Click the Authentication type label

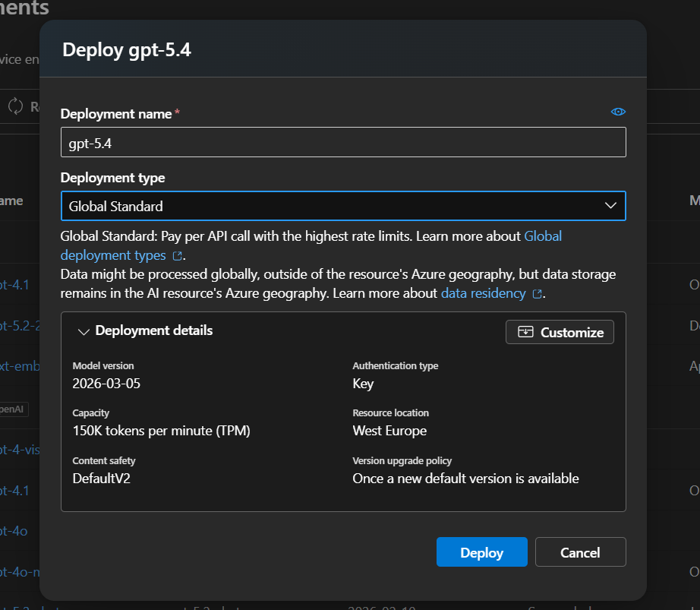tap(395, 365)
